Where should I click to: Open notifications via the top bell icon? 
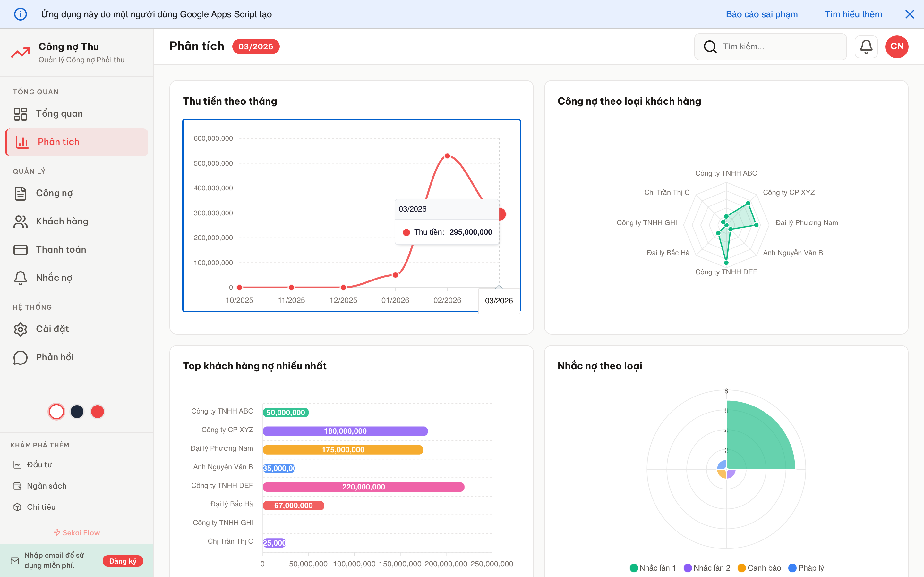click(x=866, y=46)
